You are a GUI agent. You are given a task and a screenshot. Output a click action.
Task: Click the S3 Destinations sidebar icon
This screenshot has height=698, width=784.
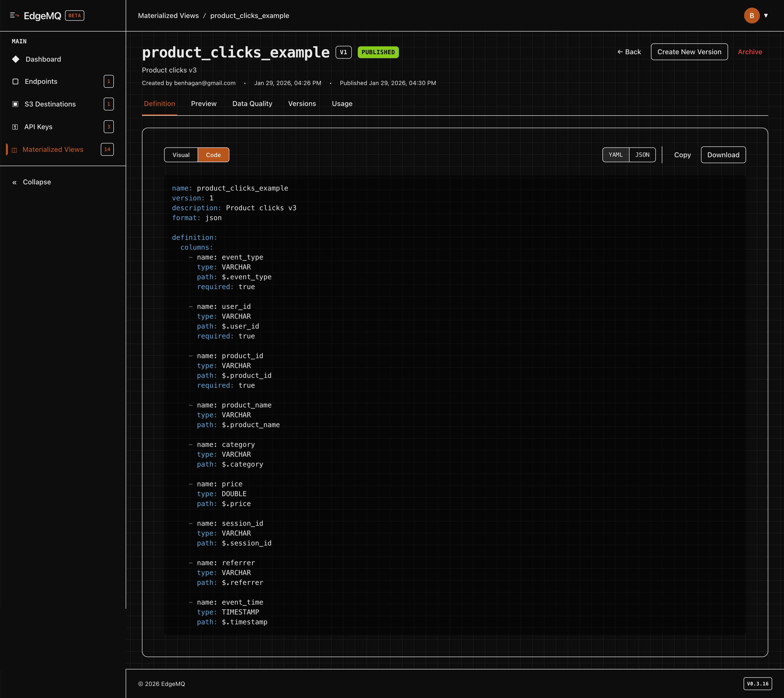click(x=15, y=104)
